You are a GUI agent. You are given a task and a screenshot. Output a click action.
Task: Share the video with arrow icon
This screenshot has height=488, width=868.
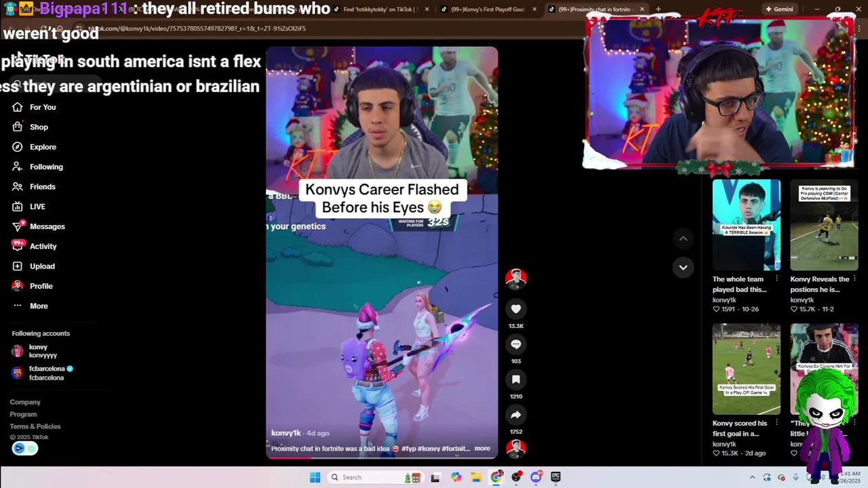click(515, 415)
